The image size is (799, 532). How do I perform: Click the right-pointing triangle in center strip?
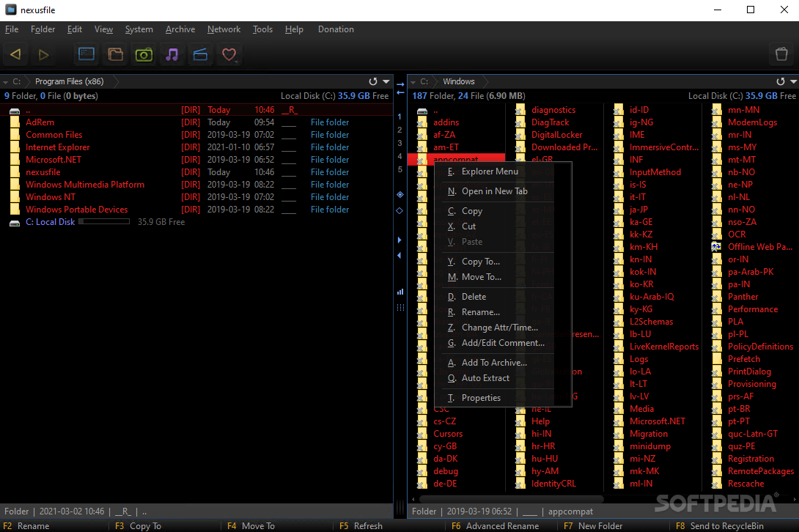(x=400, y=240)
